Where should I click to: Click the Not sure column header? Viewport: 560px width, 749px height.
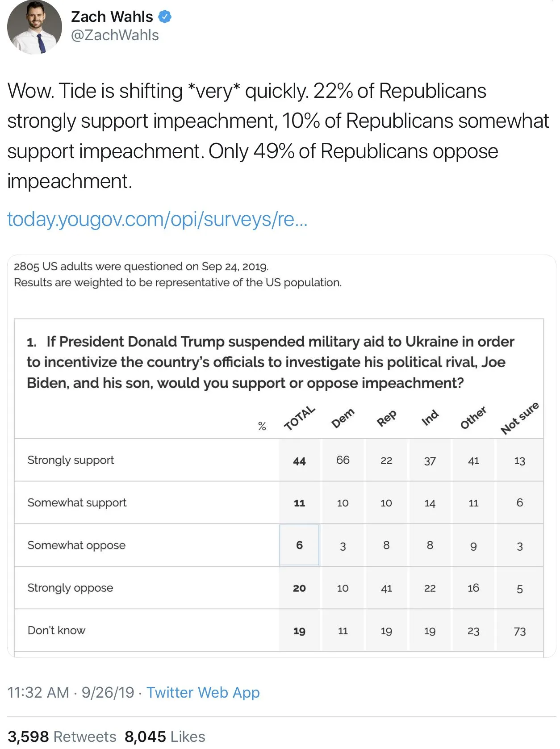(x=519, y=418)
